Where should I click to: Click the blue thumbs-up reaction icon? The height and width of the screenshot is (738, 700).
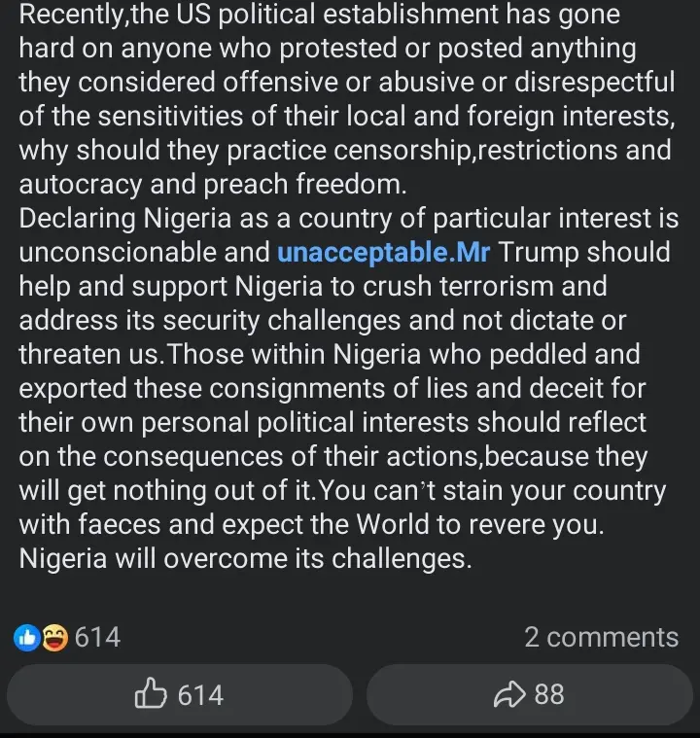(26, 638)
